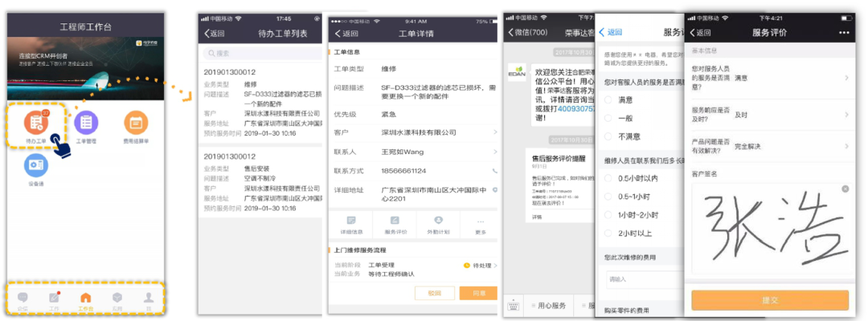
Task: Tap the 驳回 button in work order
Action: pos(435,293)
